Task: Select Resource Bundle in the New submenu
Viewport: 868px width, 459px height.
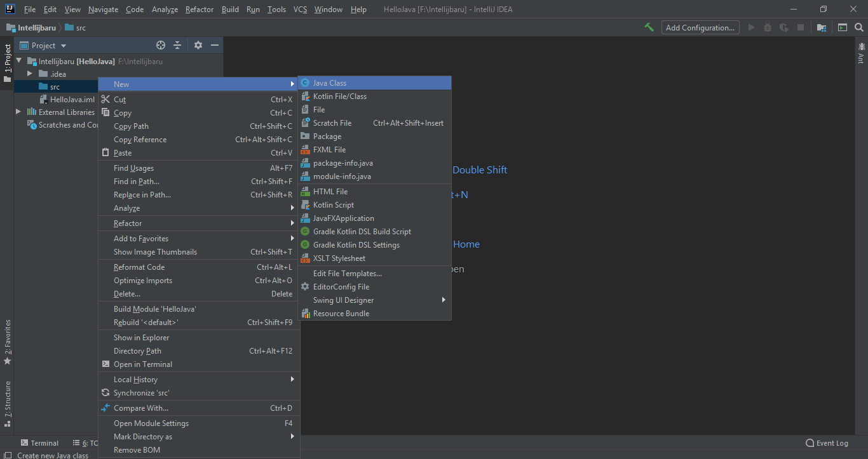Action: [x=375, y=314]
